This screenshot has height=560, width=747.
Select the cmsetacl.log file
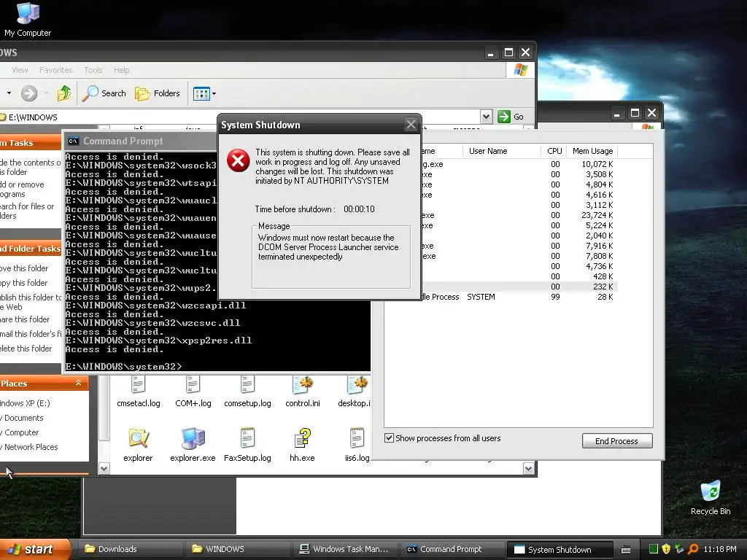(x=138, y=392)
